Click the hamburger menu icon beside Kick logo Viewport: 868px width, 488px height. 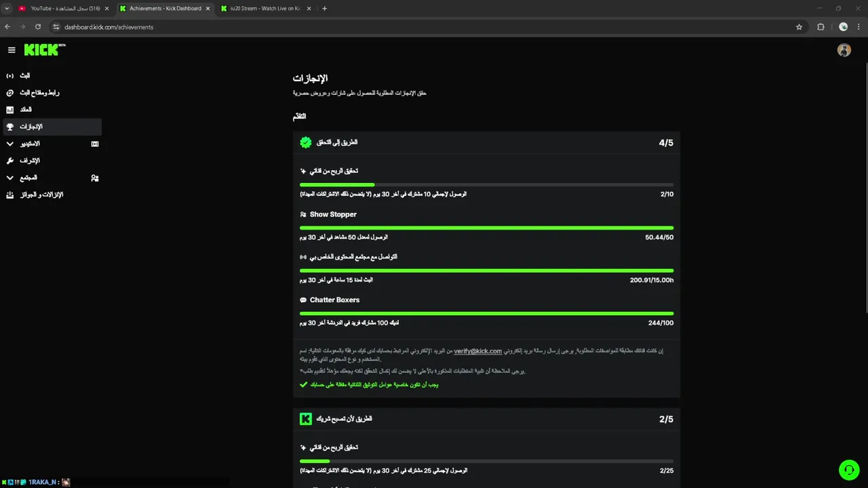point(12,50)
